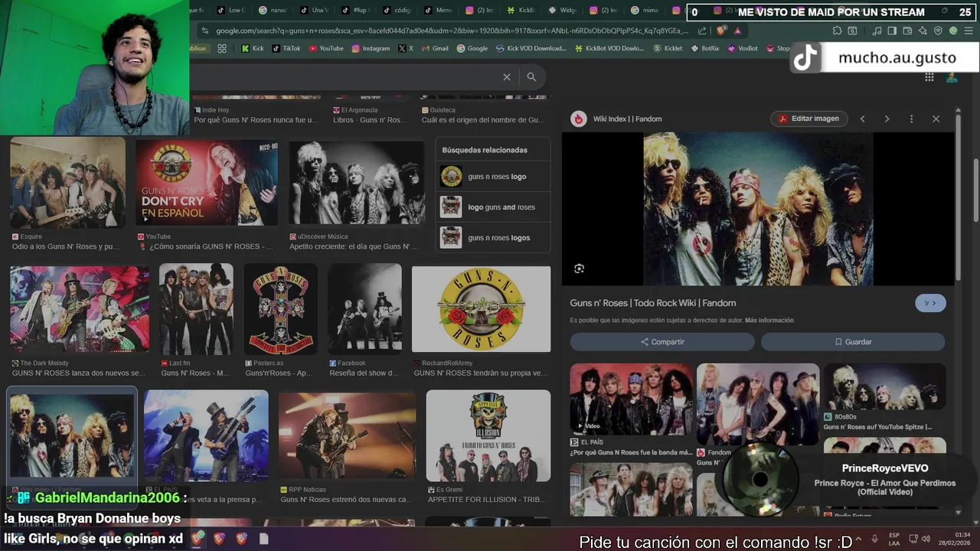980x551 pixels.
Task: Select related search guns n roses logo
Action: (493, 177)
